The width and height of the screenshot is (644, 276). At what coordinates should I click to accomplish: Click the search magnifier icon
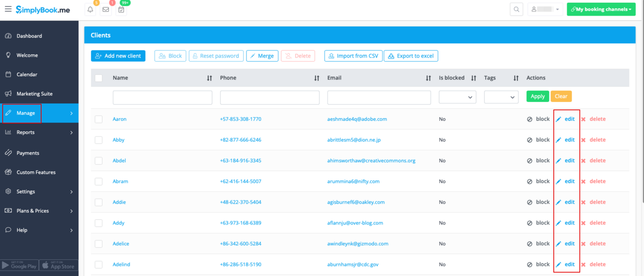516,10
